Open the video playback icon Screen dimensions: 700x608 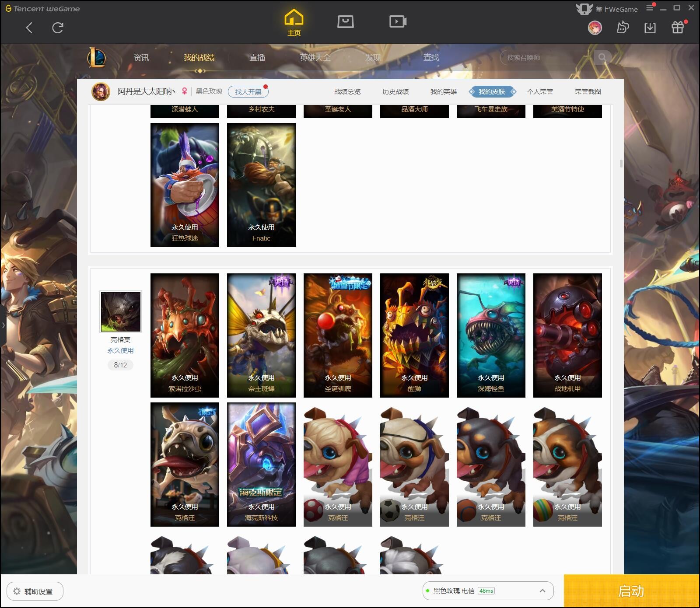coord(398,21)
